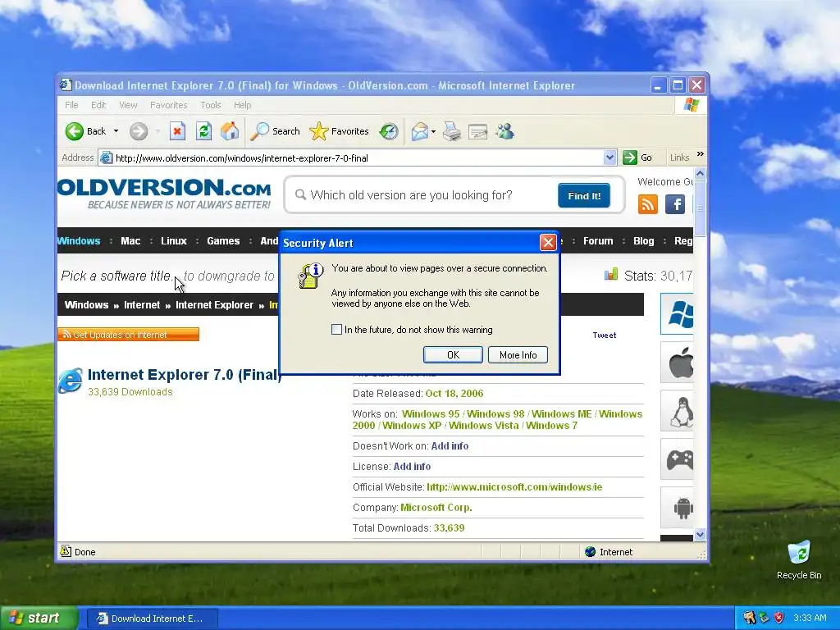The image size is (840, 630).
Task: Open the Back button history dropdown arrow
Action: click(116, 131)
